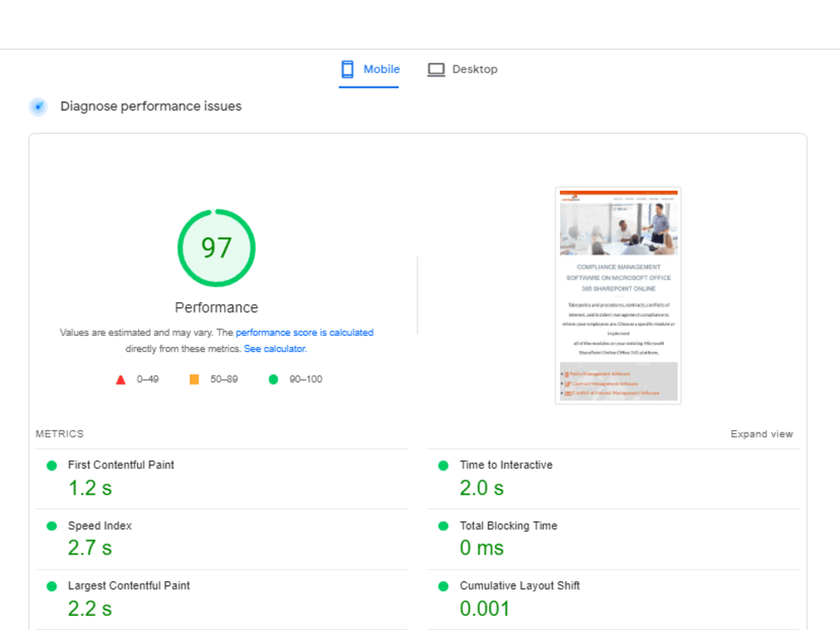Viewport: 840px width, 630px height.
Task: Click the 1.2 s metric value
Action: click(x=90, y=488)
